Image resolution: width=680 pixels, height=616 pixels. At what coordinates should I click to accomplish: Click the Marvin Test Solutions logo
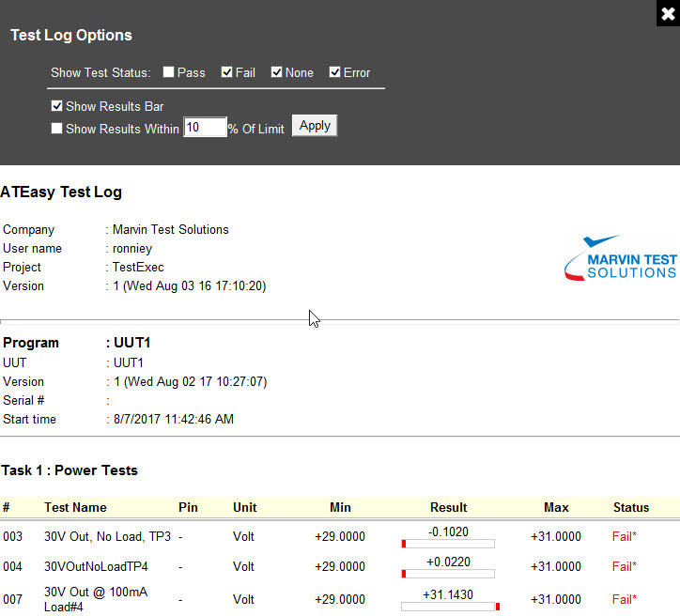tap(620, 257)
